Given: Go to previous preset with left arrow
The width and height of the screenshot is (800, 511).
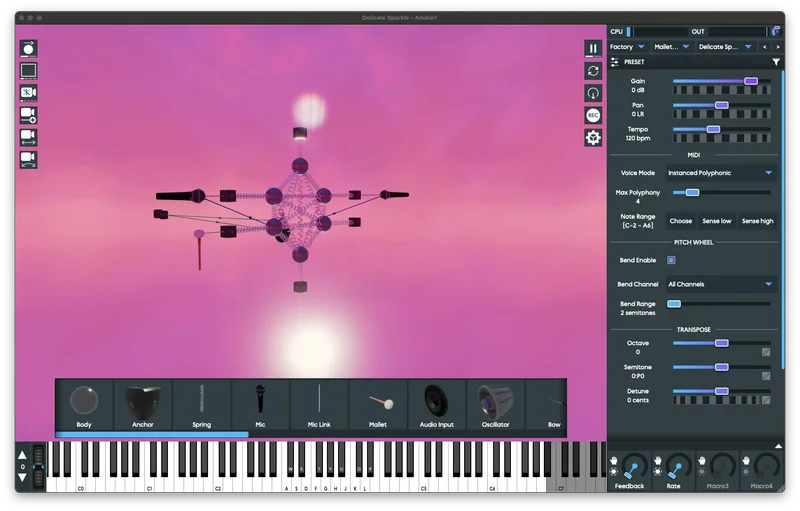Looking at the screenshot, I should 764,47.
